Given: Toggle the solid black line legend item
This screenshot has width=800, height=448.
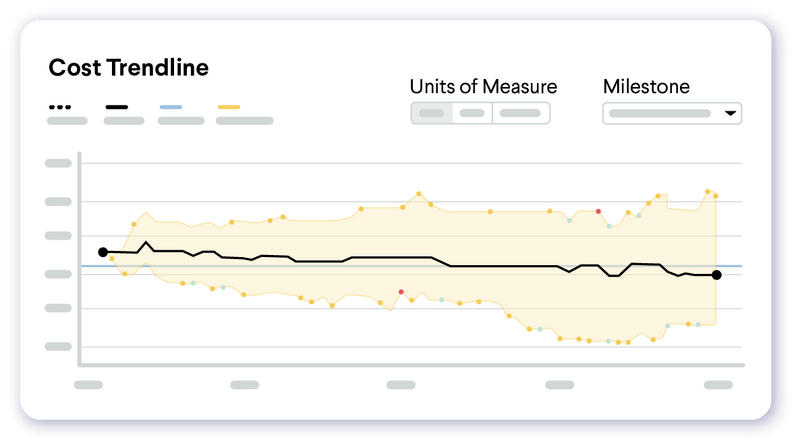Looking at the screenshot, I should (x=123, y=114).
